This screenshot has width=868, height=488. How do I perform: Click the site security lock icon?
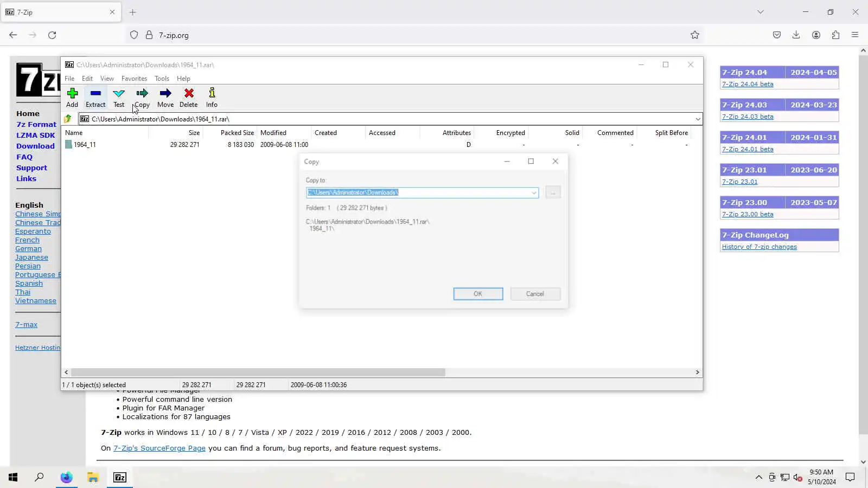pyautogui.click(x=149, y=35)
